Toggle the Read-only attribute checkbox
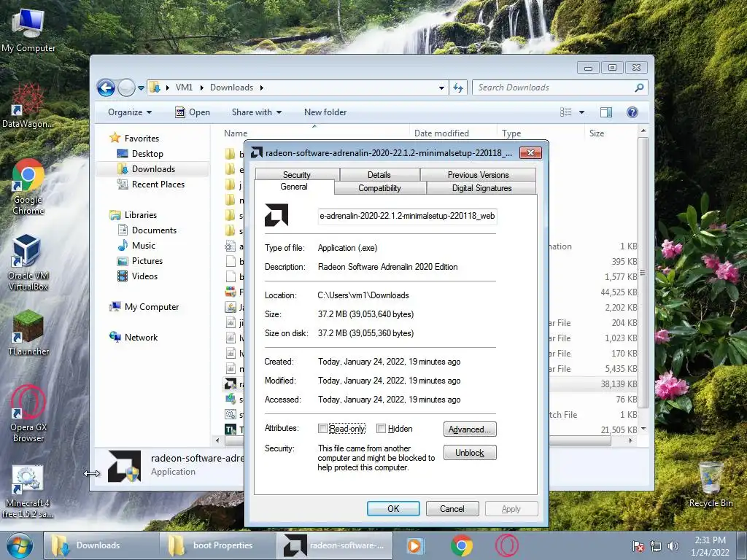This screenshot has width=747, height=560. (x=322, y=429)
